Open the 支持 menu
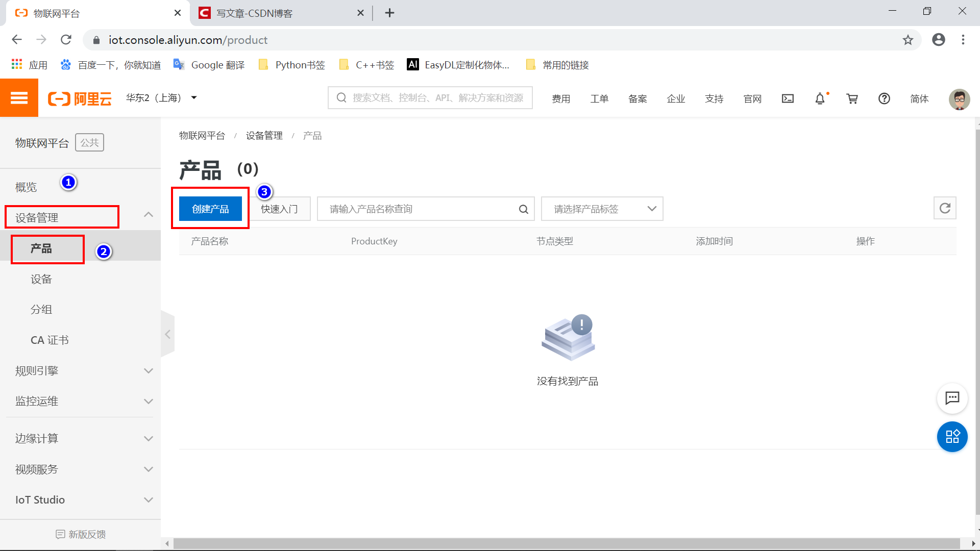Screen dimensions: 980x551 (x=714, y=98)
